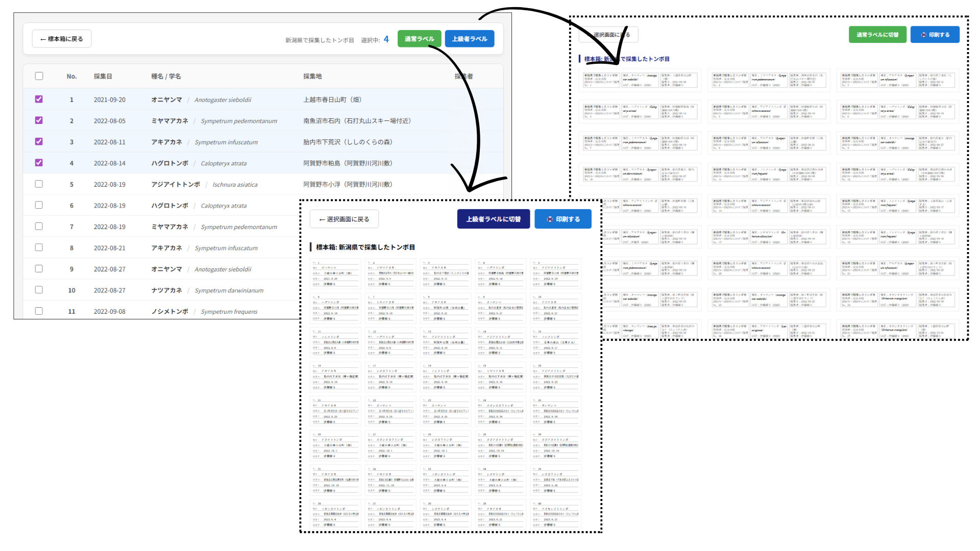The width and height of the screenshot is (980, 551).
Task: Click the 採集日 column header
Action: click(x=103, y=76)
